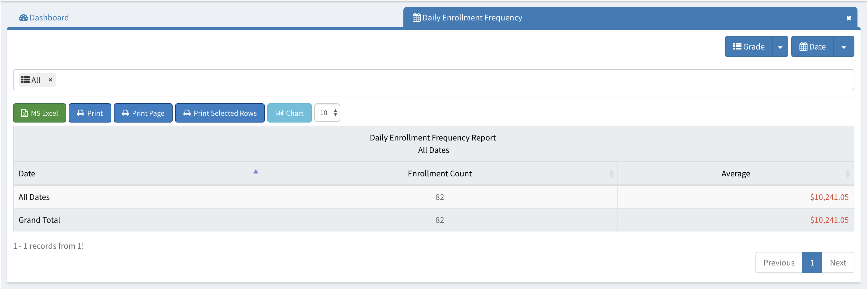Image resolution: width=868 pixels, height=289 pixels.
Task: Expand the Date dropdown arrow
Action: pyautogui.click(x=843, y=47)
